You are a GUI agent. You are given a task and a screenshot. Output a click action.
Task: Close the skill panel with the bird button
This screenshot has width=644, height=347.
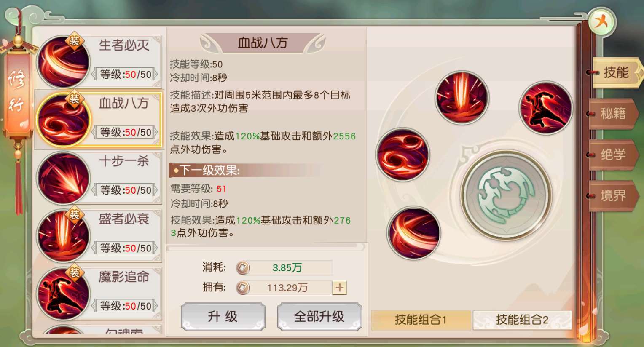click(602, 21)
